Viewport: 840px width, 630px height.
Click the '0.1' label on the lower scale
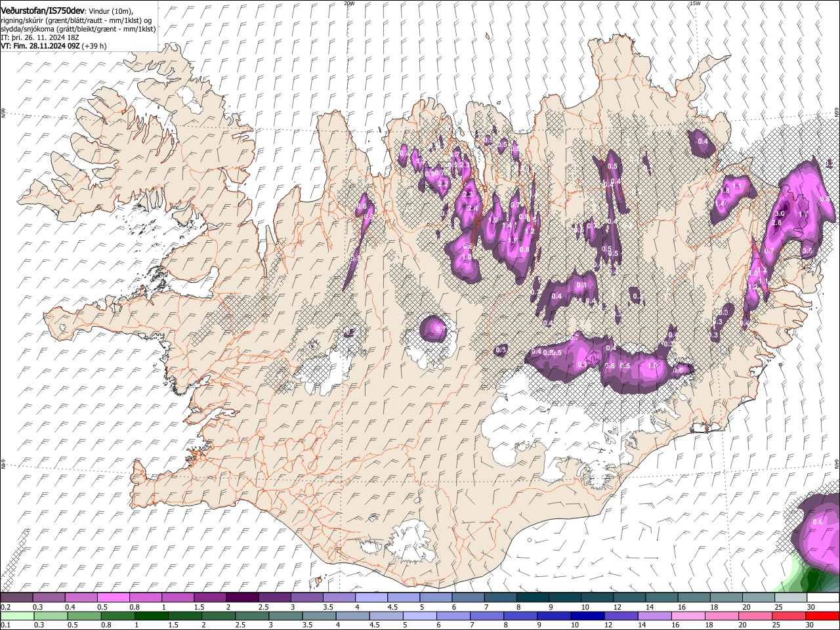click(5, 625)
